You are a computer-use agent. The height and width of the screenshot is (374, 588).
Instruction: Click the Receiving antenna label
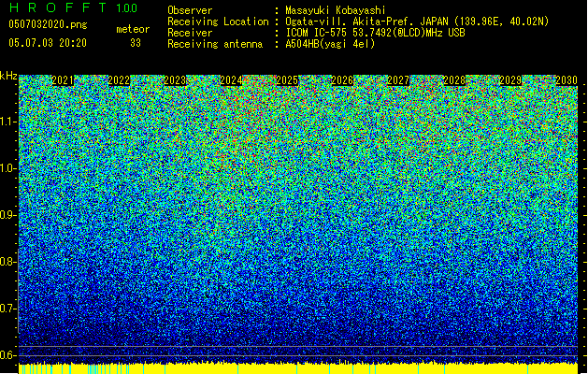(215, 44)
